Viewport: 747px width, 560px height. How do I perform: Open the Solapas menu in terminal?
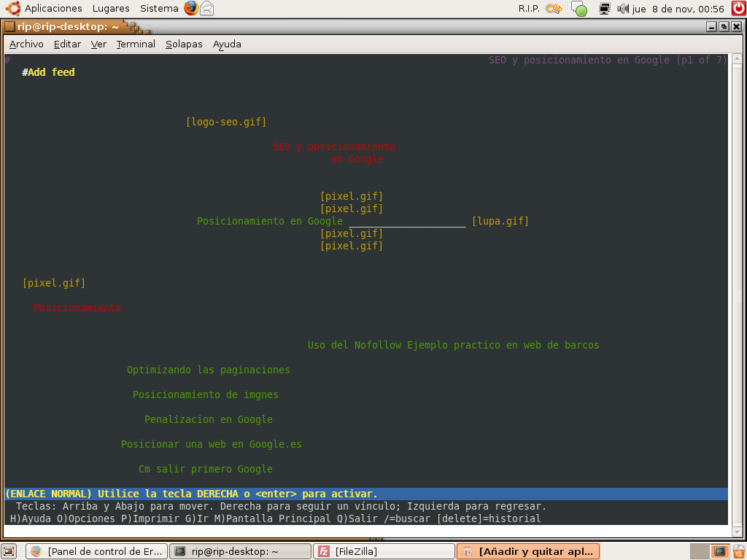coord(184,44)
